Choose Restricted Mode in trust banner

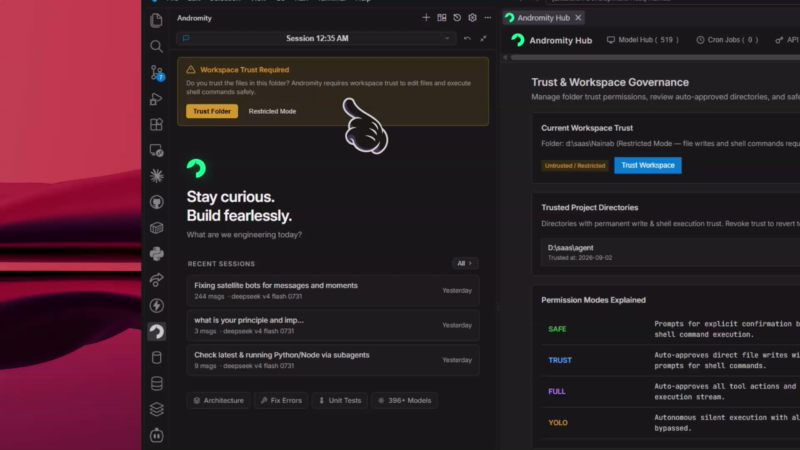[272, 111]
